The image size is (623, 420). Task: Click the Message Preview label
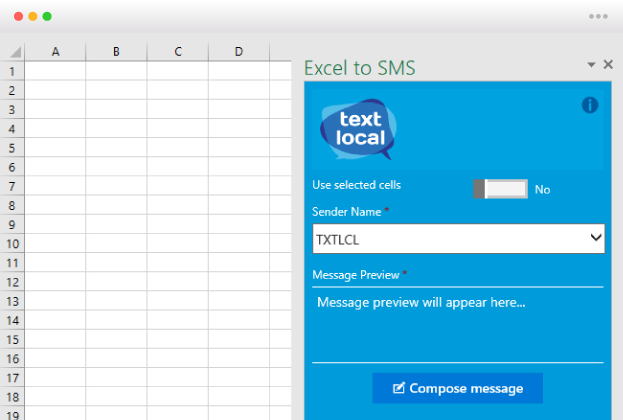[x=356, y=275]
